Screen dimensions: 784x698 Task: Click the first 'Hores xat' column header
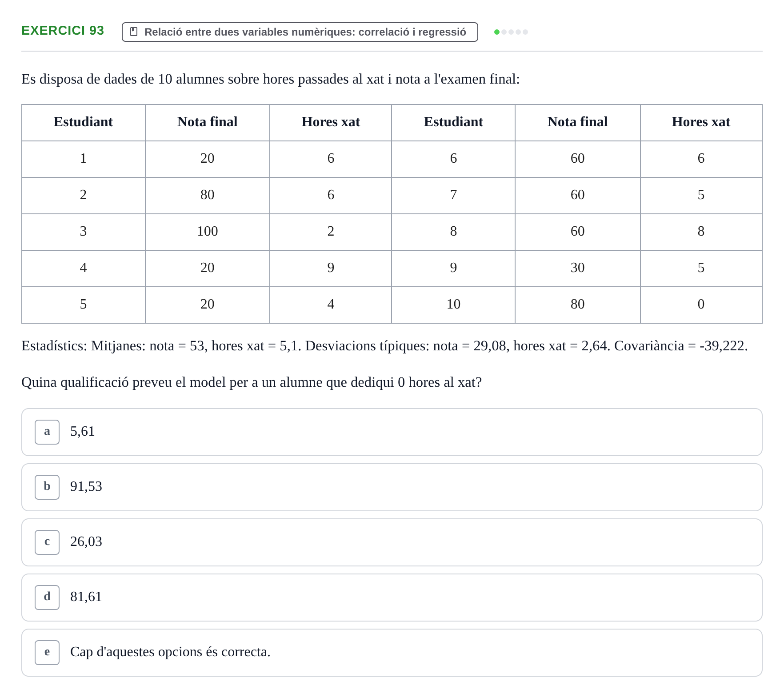pyautogui.click(x=331, y=122)
